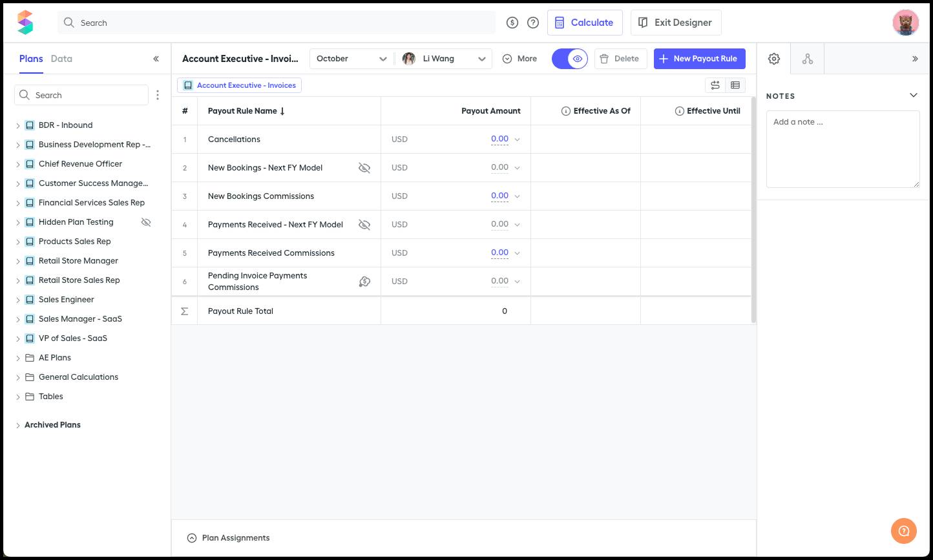The height and width of the screenshot is (560, 933).
Task: Open the More dropdown menu
Action: point(519,59)
